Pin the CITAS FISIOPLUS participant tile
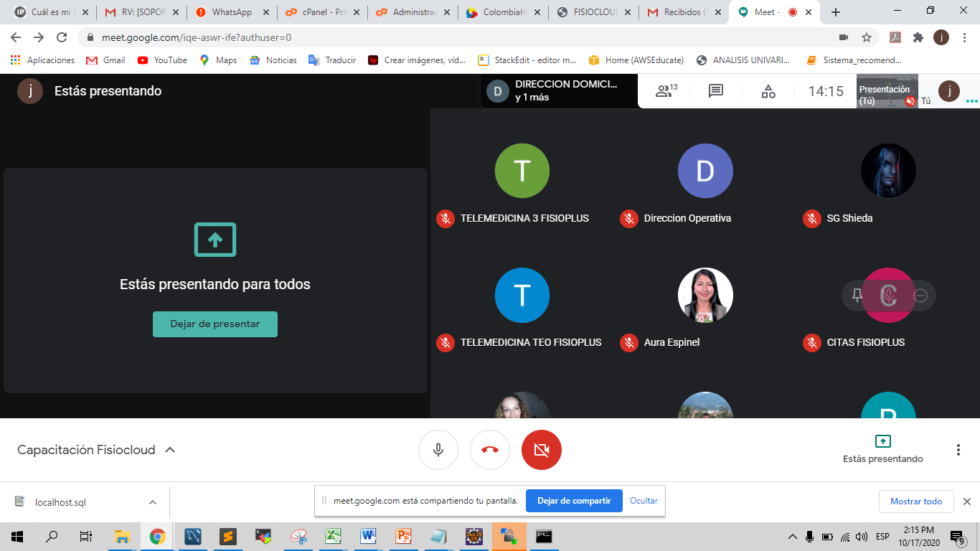The height and width of the screenshot is (551, 980). point(857,296)
